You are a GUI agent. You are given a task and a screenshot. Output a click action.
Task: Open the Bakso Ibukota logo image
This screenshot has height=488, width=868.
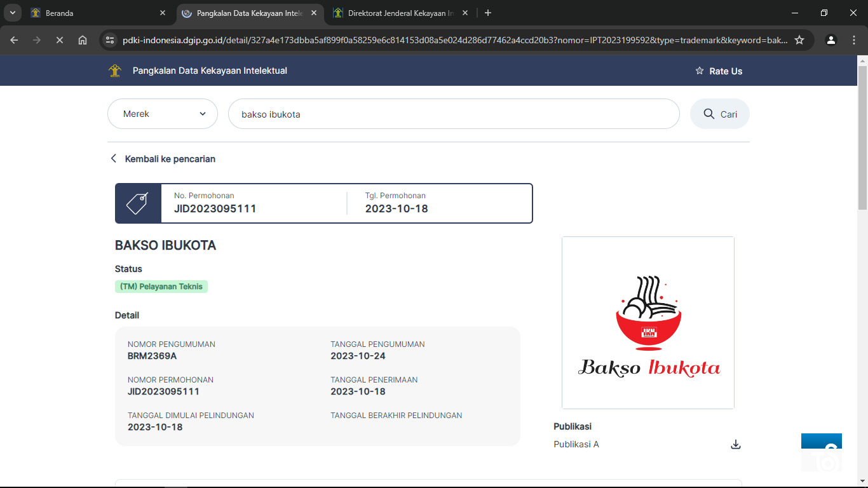coord(648,323)
